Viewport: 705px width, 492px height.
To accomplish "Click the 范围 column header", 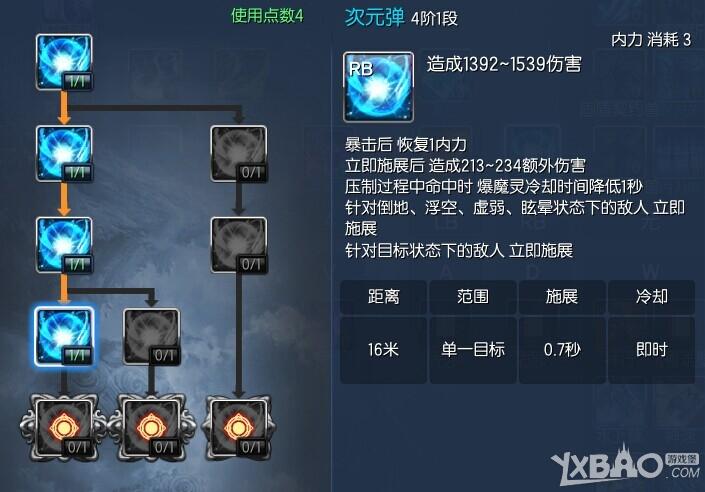I will 473,297.
